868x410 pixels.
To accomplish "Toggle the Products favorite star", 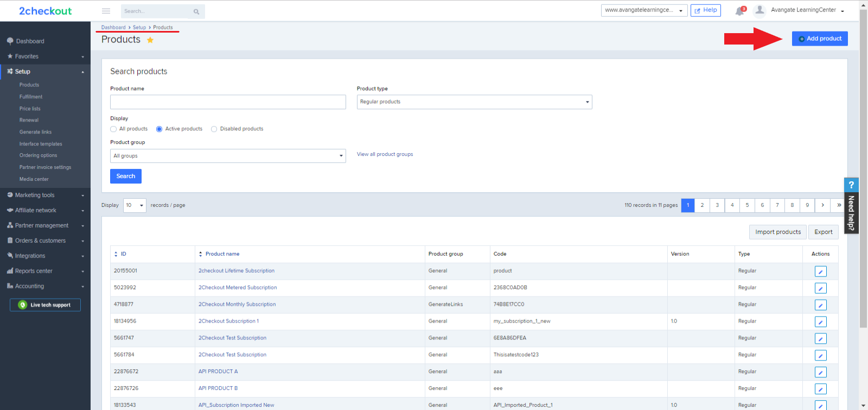I will click(150, 40).
